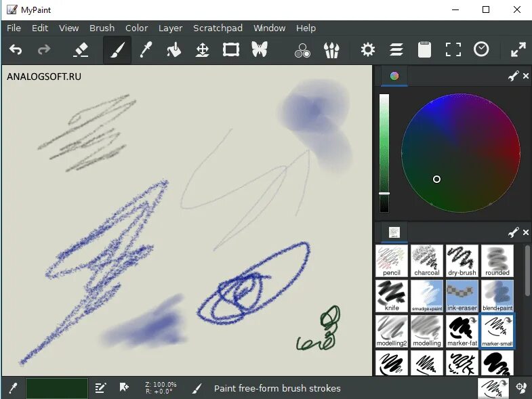Select the flood fill bucket tool
The image size is (532, 399).
[173, 50]
